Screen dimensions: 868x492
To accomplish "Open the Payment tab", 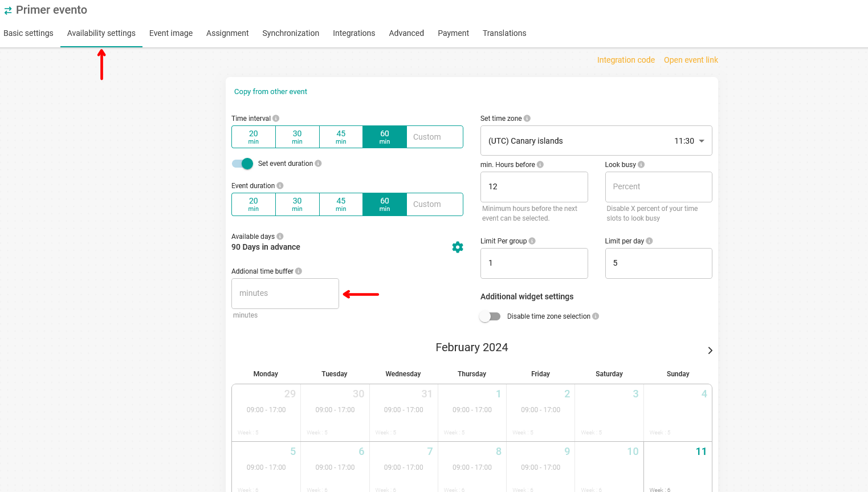I will click(x=453, y=33).
